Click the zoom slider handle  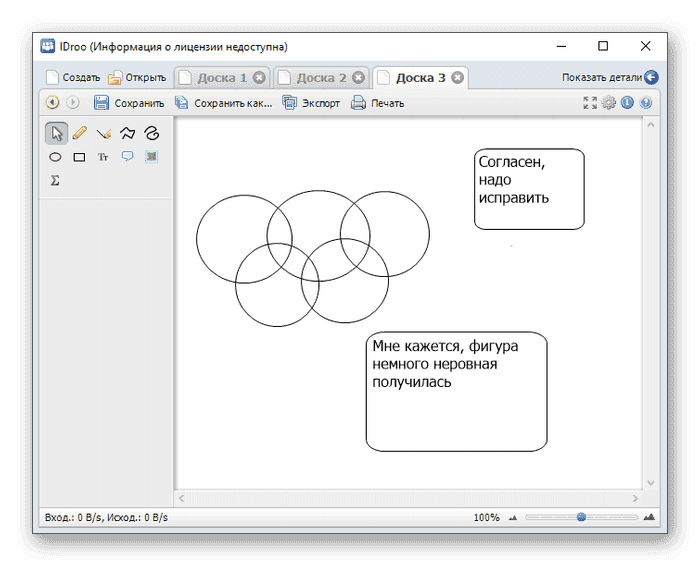click(x=580, y=517)
